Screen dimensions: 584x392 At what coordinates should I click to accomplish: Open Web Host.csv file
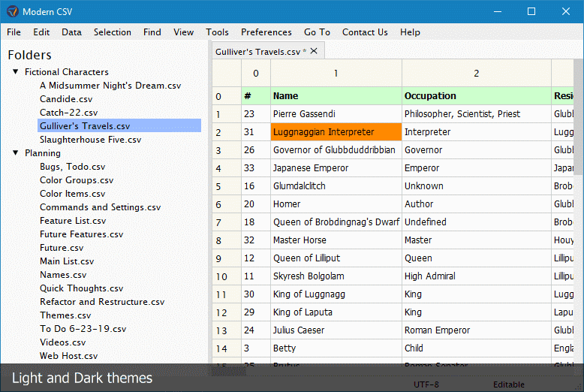click(68, 356)
